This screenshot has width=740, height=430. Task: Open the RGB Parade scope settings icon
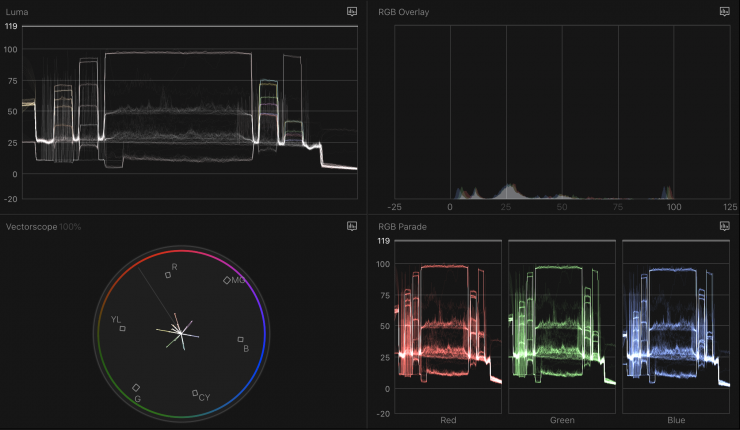724,227
